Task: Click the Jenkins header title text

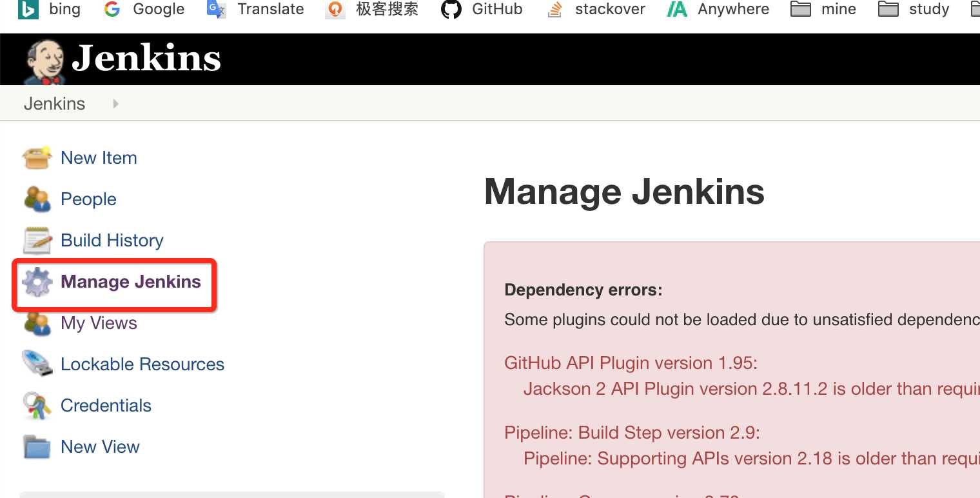Action: 146,59
